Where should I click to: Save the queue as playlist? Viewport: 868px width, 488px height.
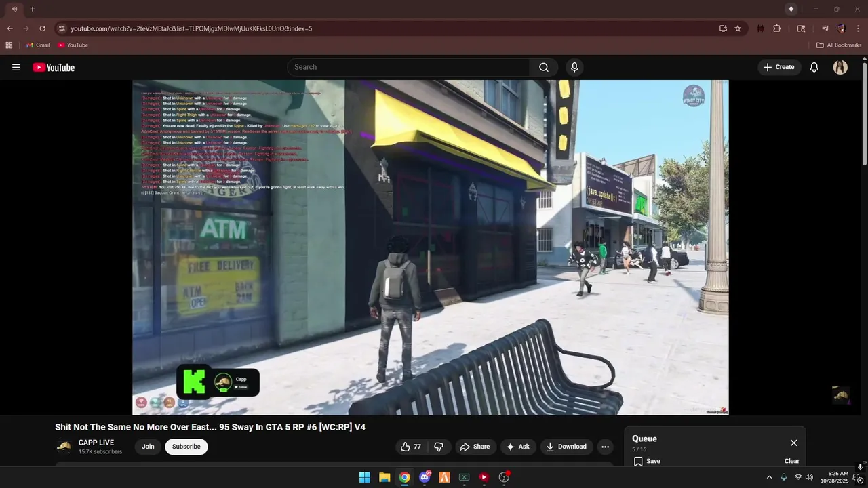[x=647, y=461]
